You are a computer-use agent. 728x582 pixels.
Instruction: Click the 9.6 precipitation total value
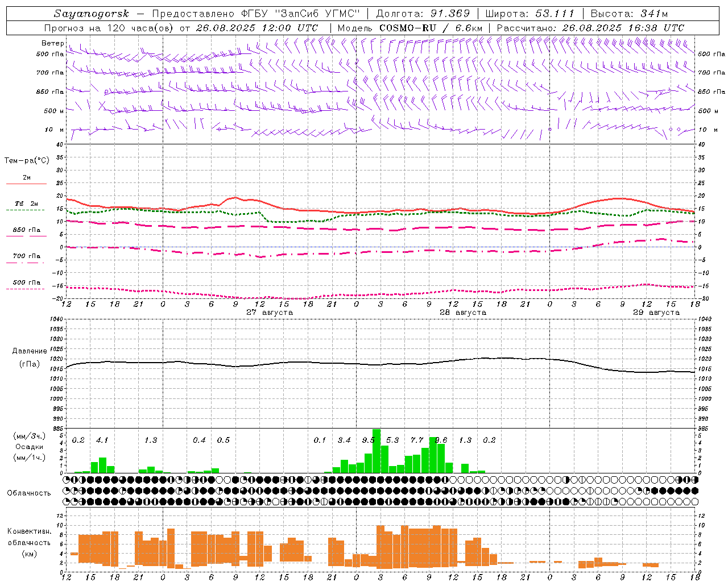click(x=441, y=440)
